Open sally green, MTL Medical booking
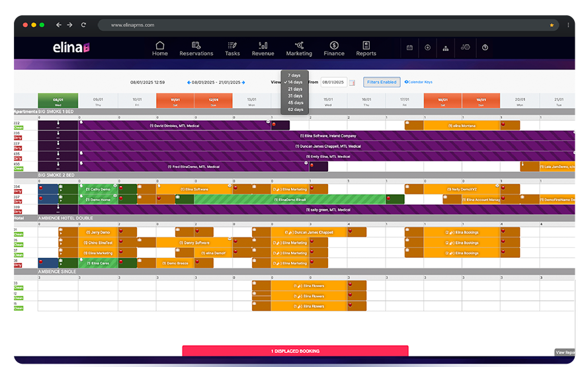Viewport: 588px width, 367px height. click(x=328, y=210)
